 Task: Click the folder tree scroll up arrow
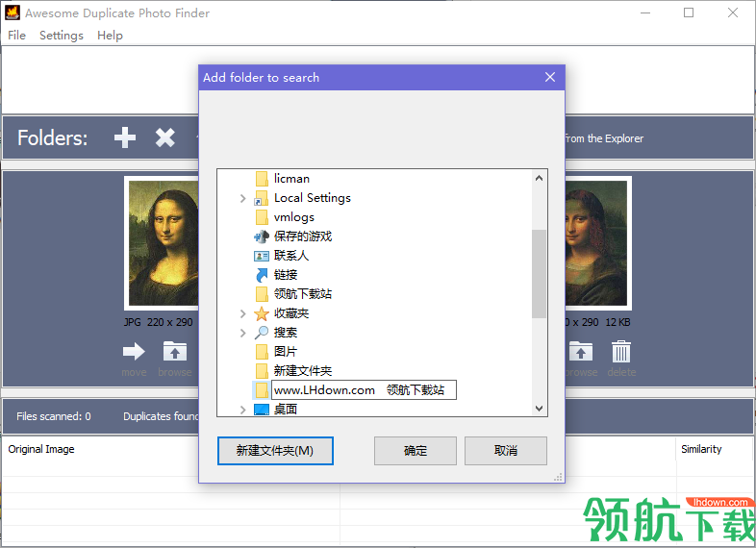coord(539,178)
